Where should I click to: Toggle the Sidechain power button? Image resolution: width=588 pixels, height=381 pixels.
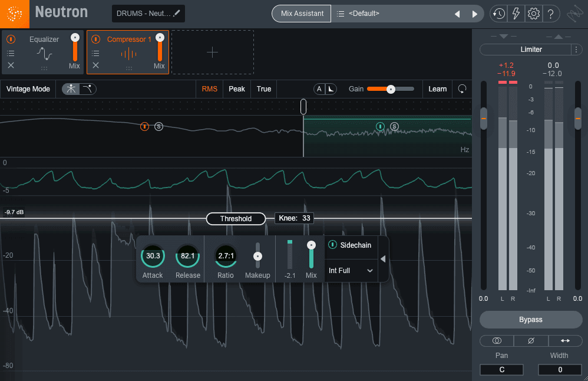[x=332, y=245]
